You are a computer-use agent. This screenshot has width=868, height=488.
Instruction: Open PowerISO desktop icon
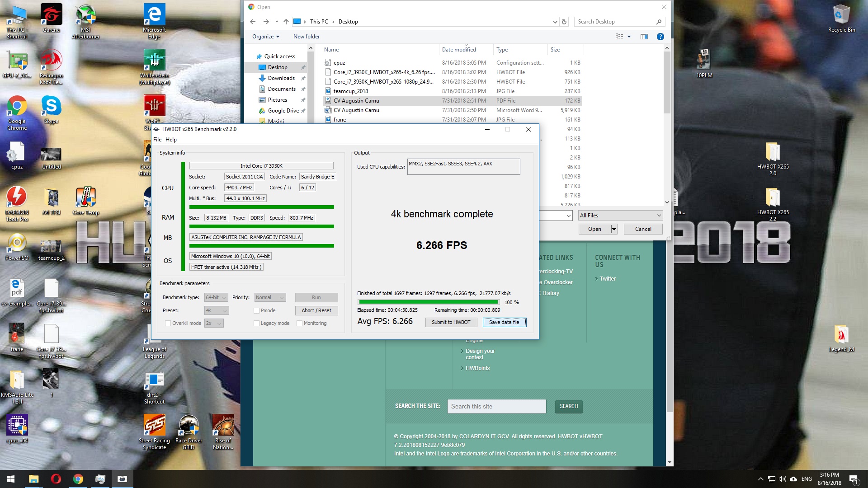(17, 246)
